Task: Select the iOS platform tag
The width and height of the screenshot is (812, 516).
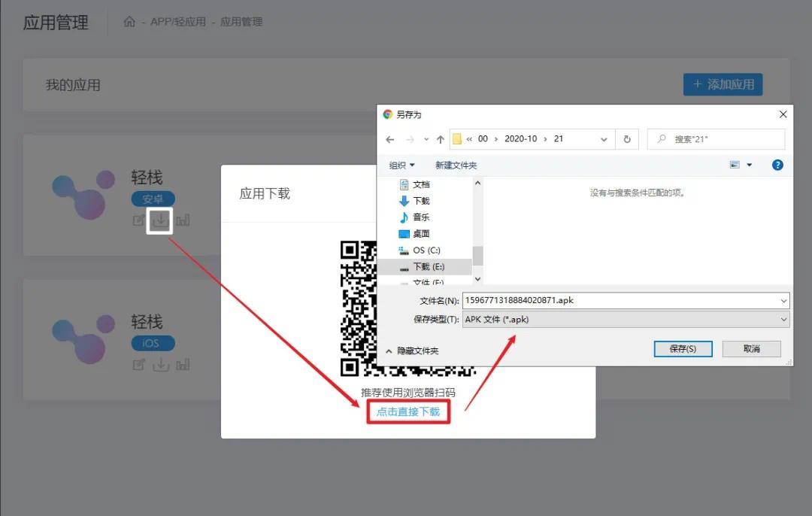Action: (153, 343)
